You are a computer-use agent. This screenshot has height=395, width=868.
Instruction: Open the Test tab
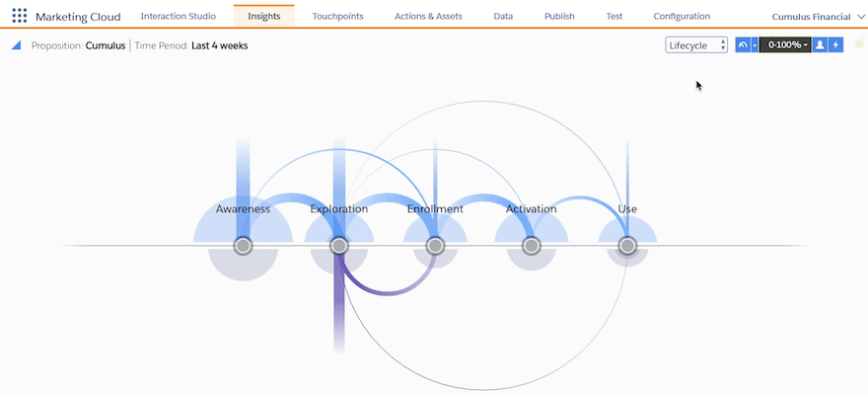click(615, 16)
